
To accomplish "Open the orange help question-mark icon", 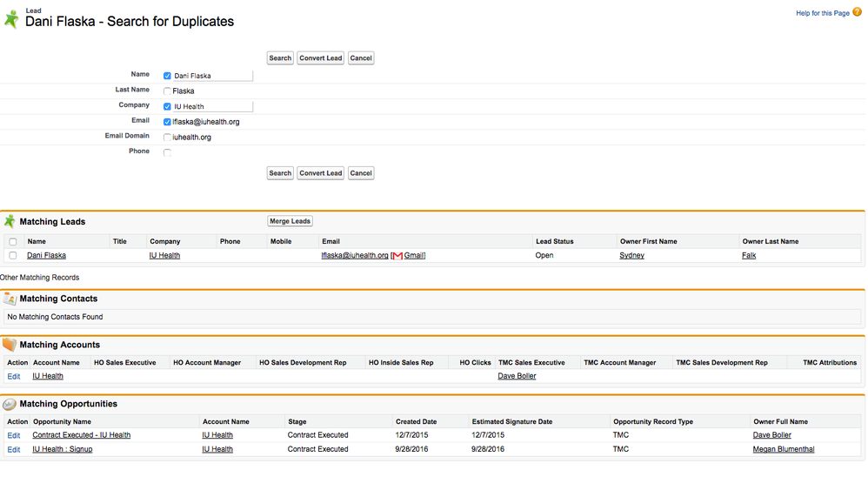I will click(x=858, y=12).
